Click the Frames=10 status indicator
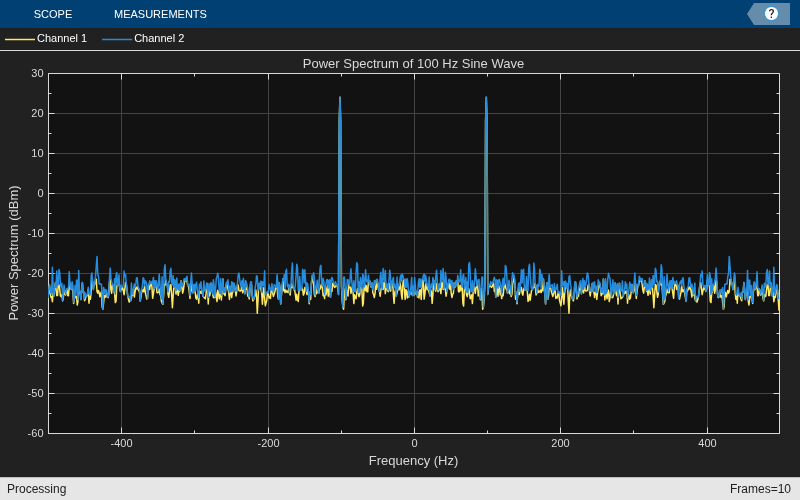Screen dimensions: 800x500 coord(760,489)
